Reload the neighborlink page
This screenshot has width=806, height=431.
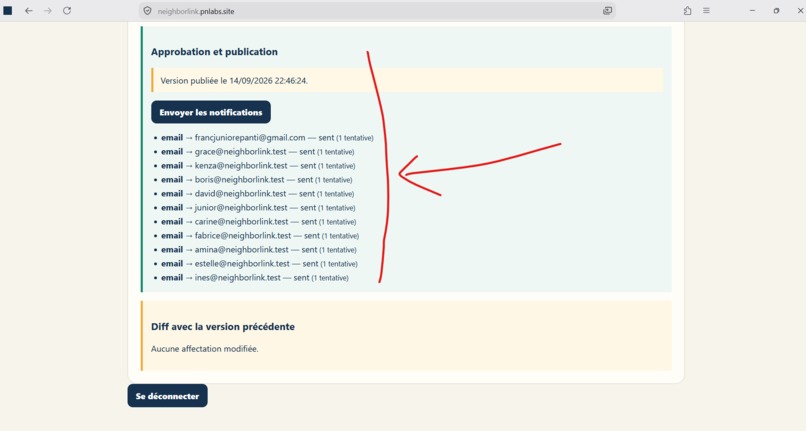pyautogui.click(x=67, y=11)
